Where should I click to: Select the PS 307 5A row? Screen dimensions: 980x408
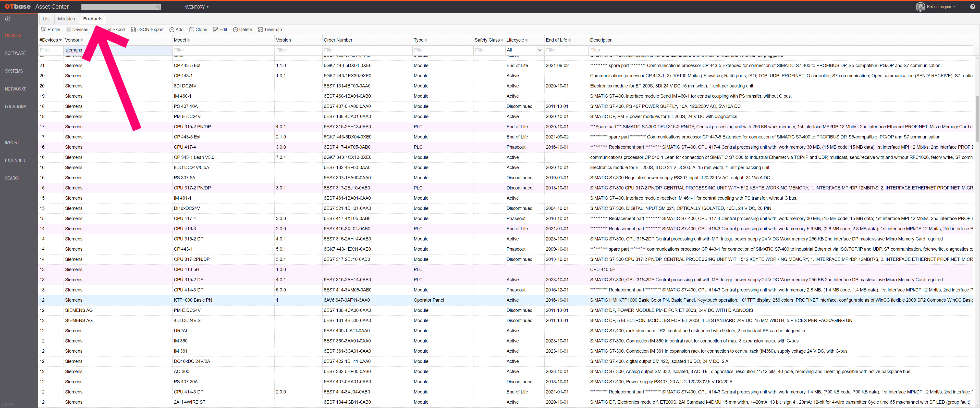pyautogui.click(x=506, y=177)
